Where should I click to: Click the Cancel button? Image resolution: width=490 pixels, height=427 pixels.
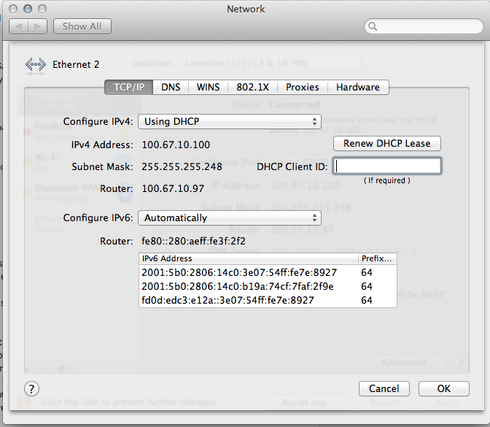point(384,389)
